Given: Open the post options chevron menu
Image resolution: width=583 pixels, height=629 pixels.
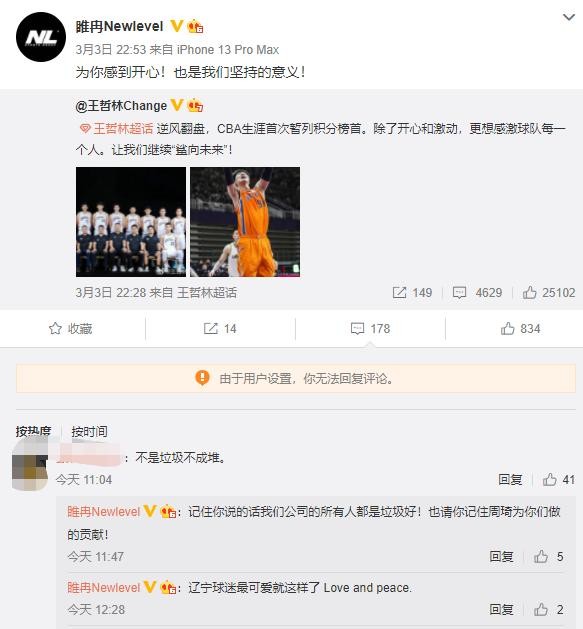Looking at the screenshot, I should (x=569, y=17).
